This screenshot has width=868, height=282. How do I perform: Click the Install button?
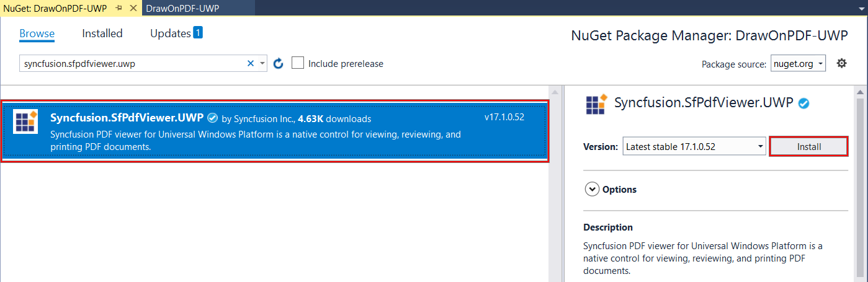(808, 147)
